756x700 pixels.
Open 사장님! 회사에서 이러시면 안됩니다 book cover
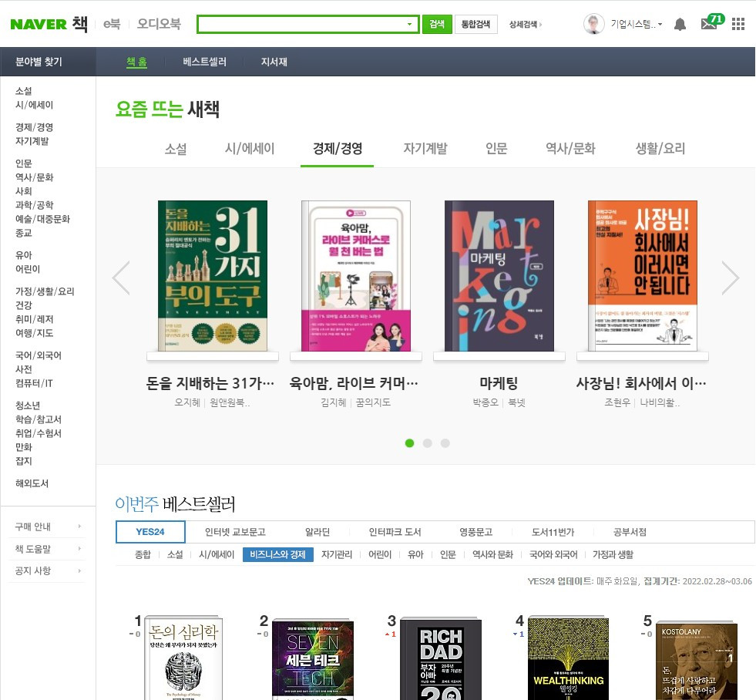[x=642, y=276]
